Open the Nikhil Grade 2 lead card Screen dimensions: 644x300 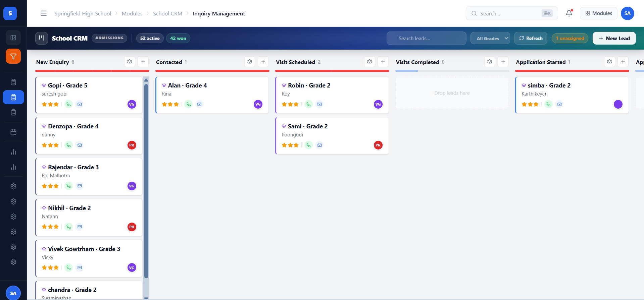pos(89,218)
